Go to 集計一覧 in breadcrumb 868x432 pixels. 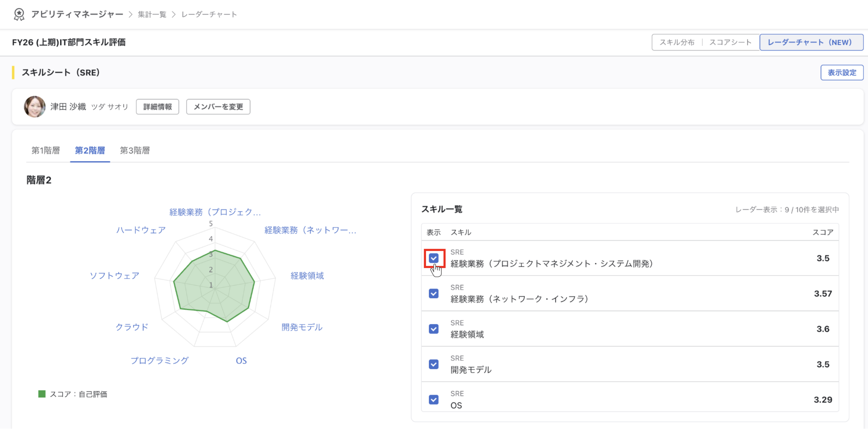152,14
